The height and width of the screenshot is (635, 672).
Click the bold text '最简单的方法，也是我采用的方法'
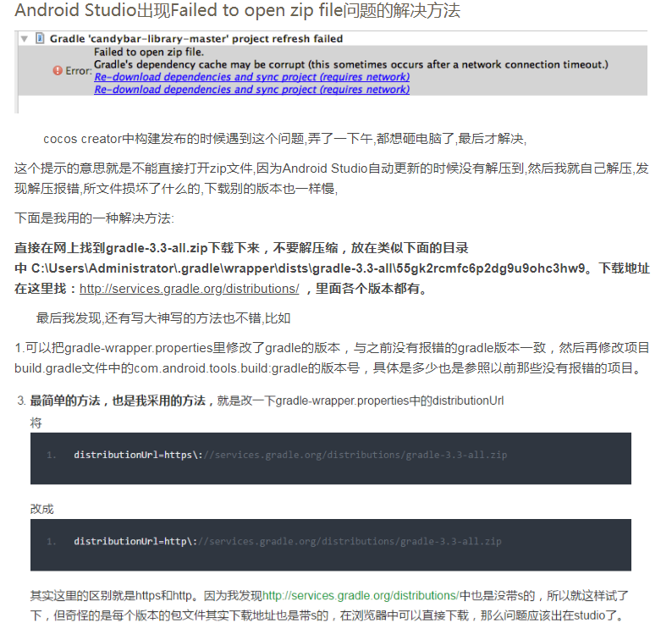[x=118, y=400]
